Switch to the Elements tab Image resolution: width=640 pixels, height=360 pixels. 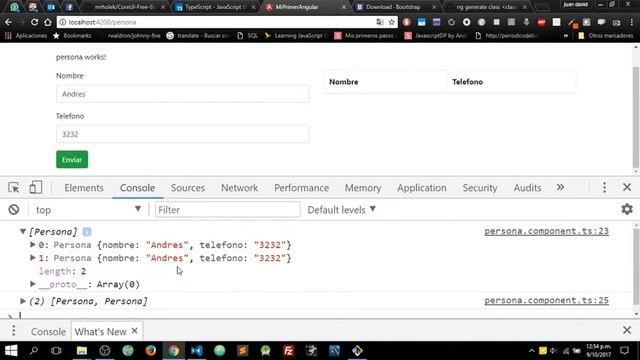[x=84, y=188]
